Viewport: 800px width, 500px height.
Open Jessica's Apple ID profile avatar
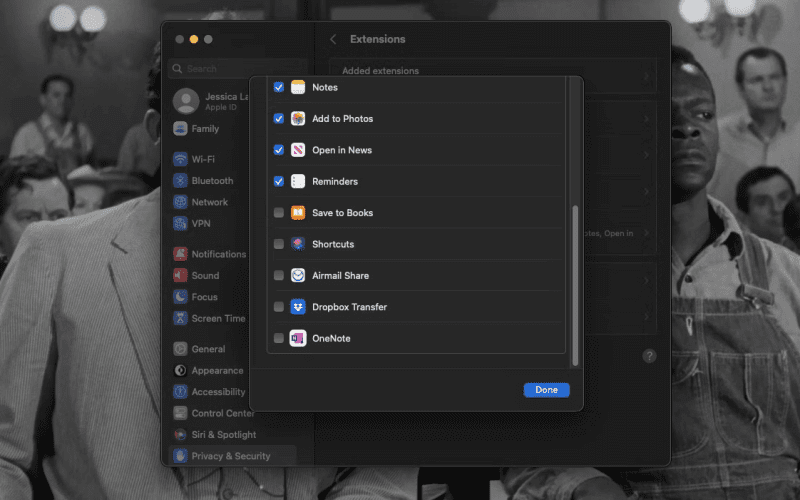[186, 101]
